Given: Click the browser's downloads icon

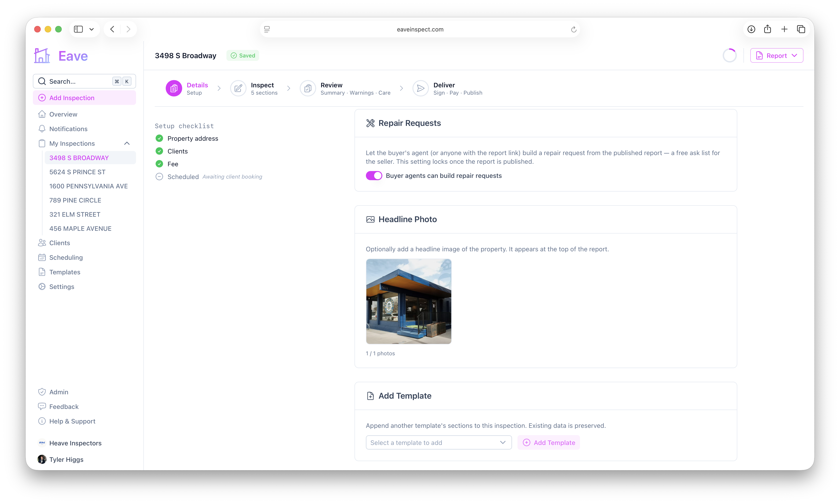Looking at the screenshot, I should 751,29.
